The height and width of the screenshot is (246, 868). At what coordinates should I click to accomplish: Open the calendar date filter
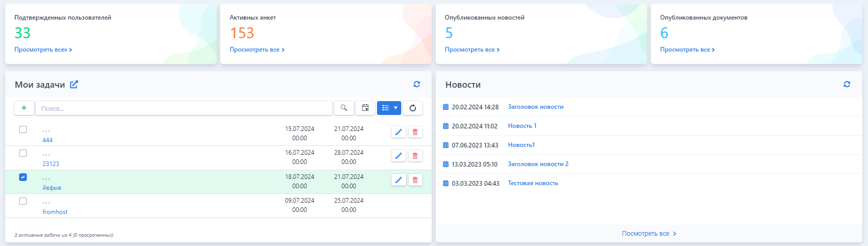[365, 108]
